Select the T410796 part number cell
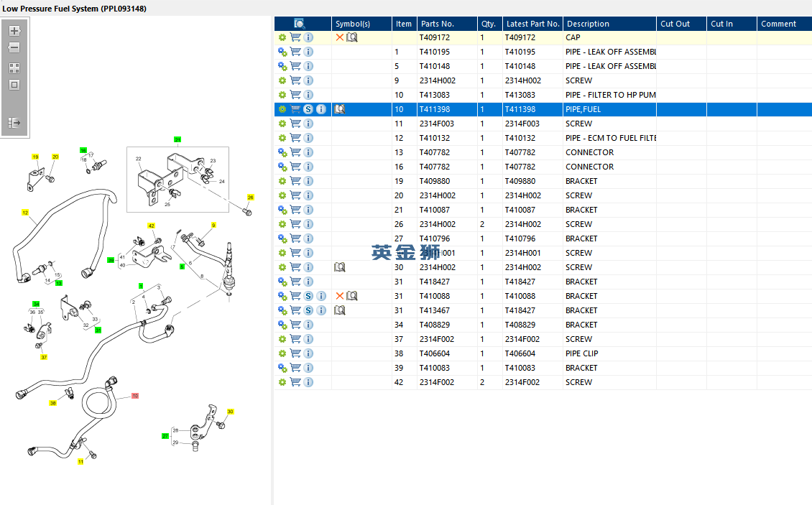This screenshot has height=505, width=812. (447, 238)
